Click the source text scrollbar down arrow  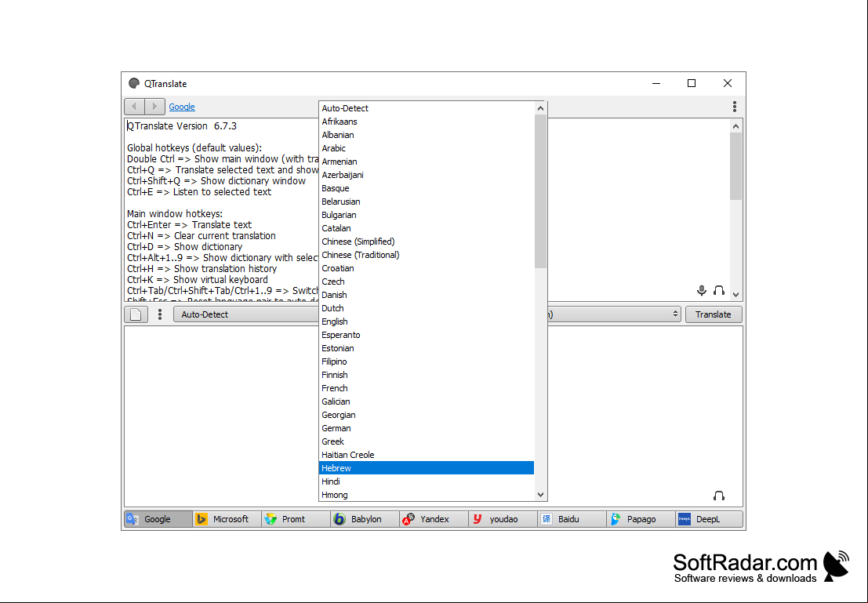pos(735,295)
